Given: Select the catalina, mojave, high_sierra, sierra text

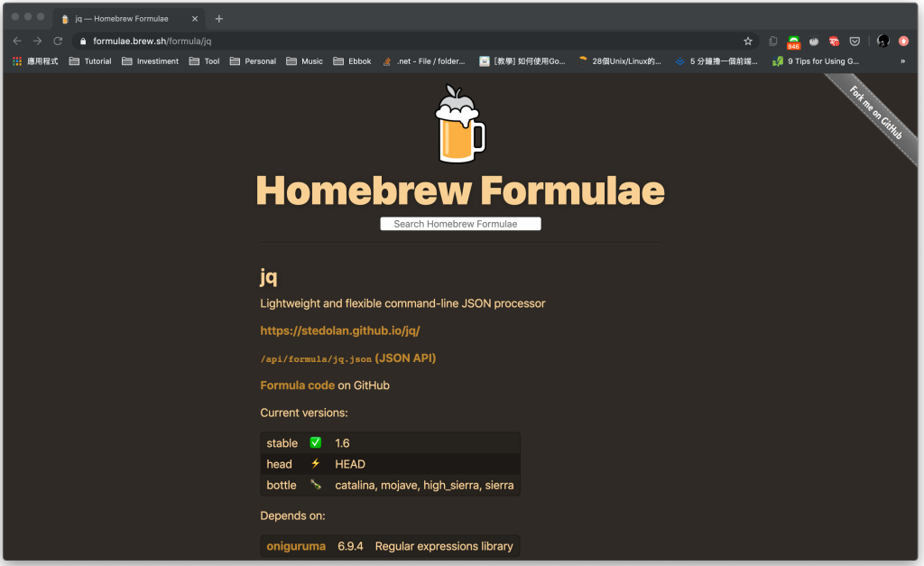Looking at the screenshot, I should pos(424,486).
